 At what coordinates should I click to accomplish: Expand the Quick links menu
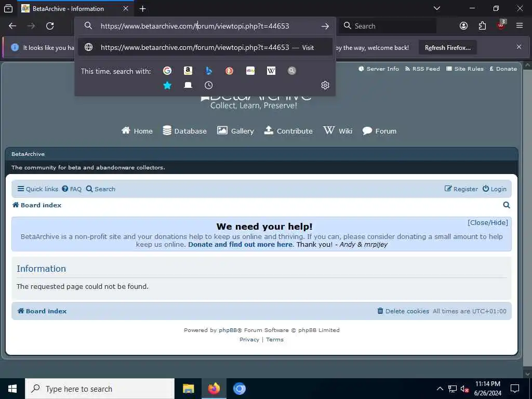coord(38,189)
